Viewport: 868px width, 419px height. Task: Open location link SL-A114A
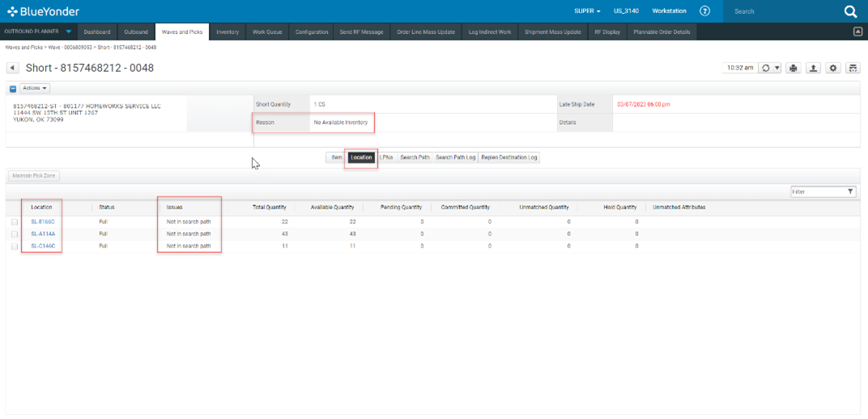pyautogui.click(x=43, y=234)
